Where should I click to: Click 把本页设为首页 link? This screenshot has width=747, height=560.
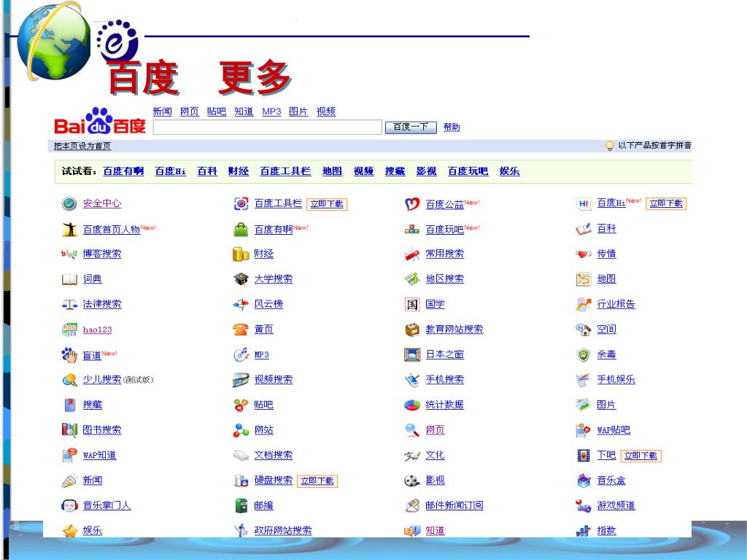pyautogui.click(x=82, y=146)
